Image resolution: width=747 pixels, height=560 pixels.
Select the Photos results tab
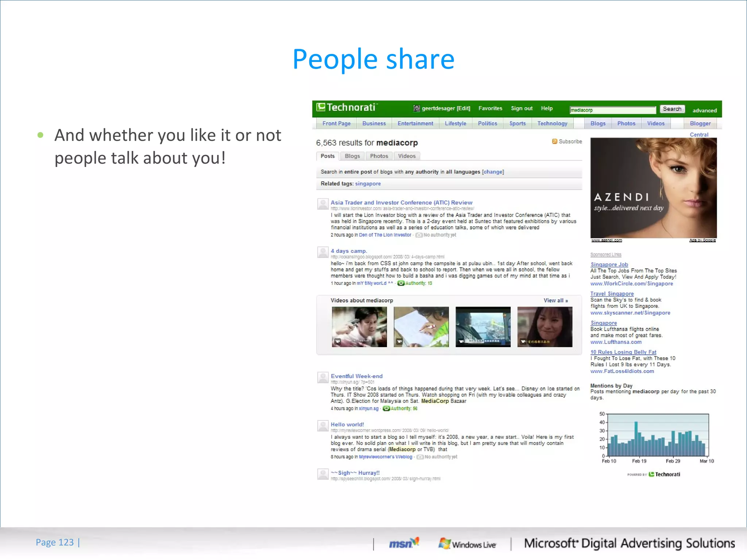pyautogui.click(x=379, y=156)
